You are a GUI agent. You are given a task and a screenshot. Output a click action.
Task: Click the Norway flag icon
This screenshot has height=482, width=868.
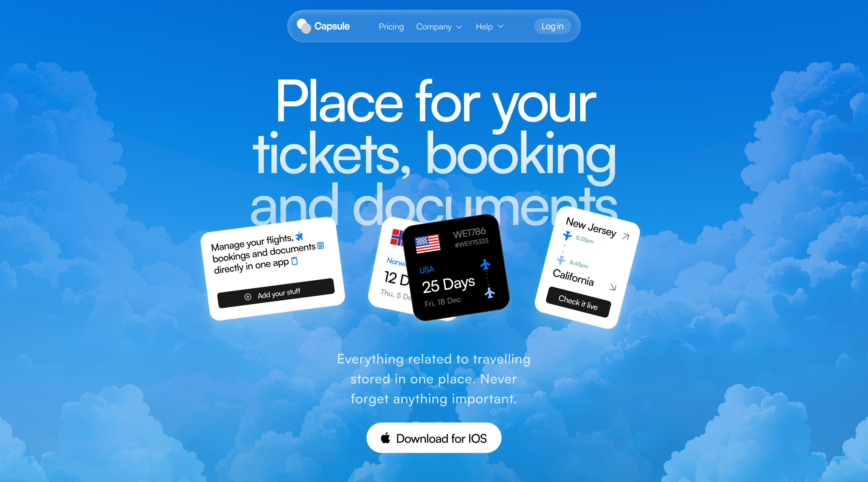[397, 237]
